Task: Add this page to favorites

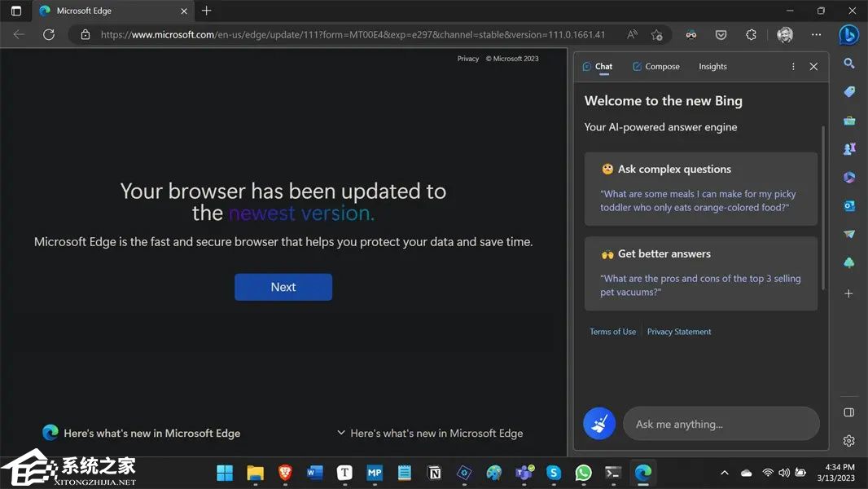Action: click(657, 35)
